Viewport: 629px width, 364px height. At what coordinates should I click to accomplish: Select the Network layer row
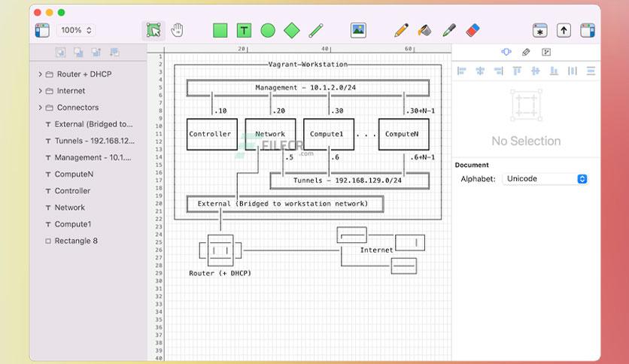pyautogui.click(x=88, y=208)
